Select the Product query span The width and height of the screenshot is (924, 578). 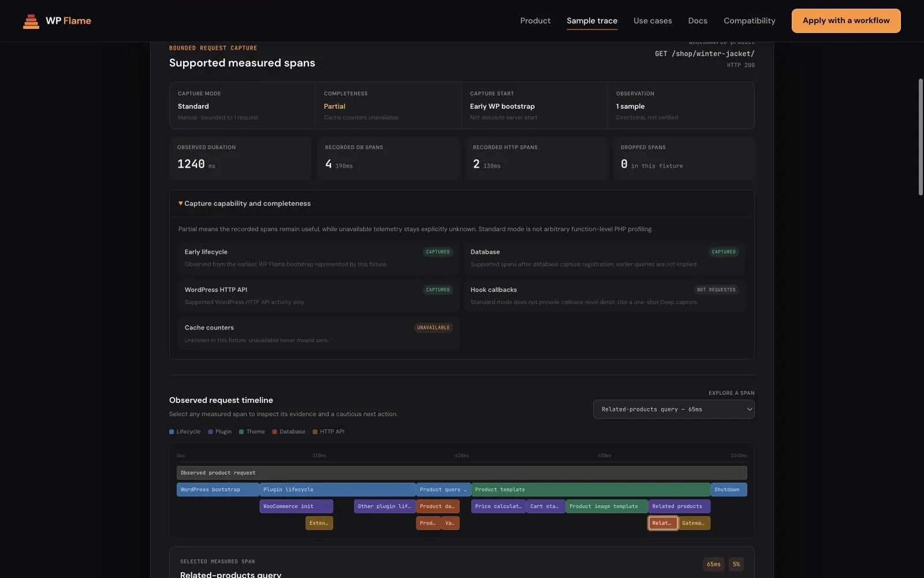tap(443, 490)
